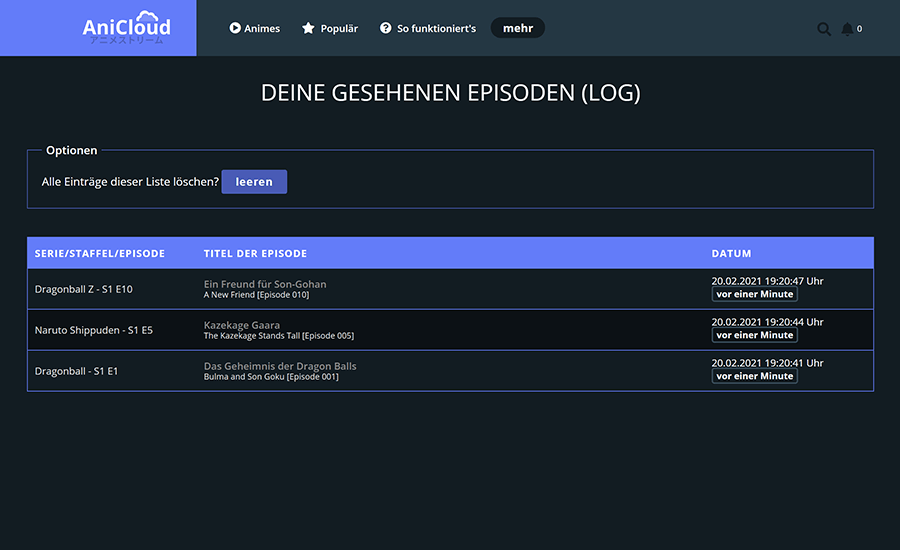Image resolution: width=900 pixels, height=550 pixels.
Task: Open Naruto Shippuden - S1 E5 entry
Action: [94, 330]
